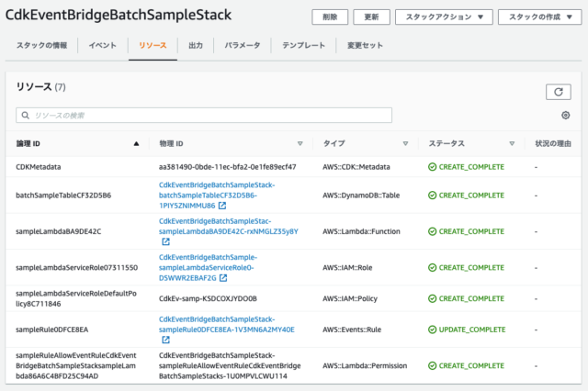
Task: Sort by 物理 ID column arrow
Action: click(300, 144)
